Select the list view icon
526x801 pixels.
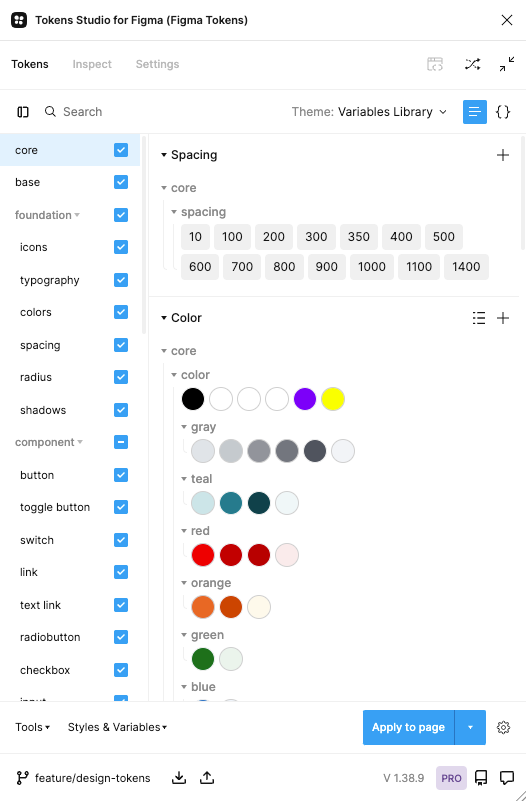[x=475, y=112]
